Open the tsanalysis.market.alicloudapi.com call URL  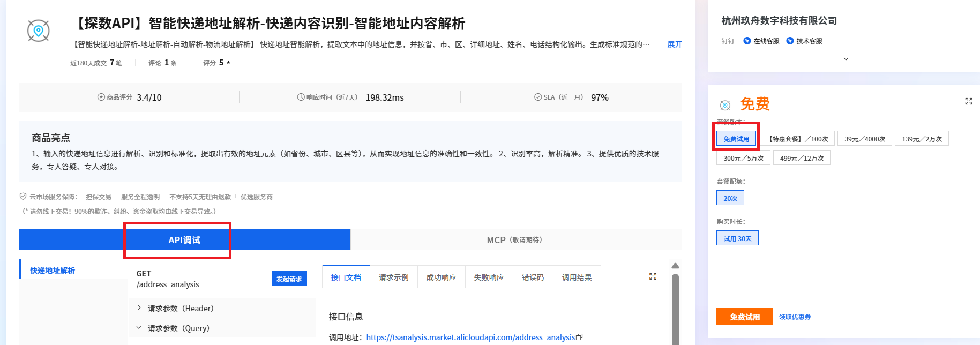(x=470, y=337)
